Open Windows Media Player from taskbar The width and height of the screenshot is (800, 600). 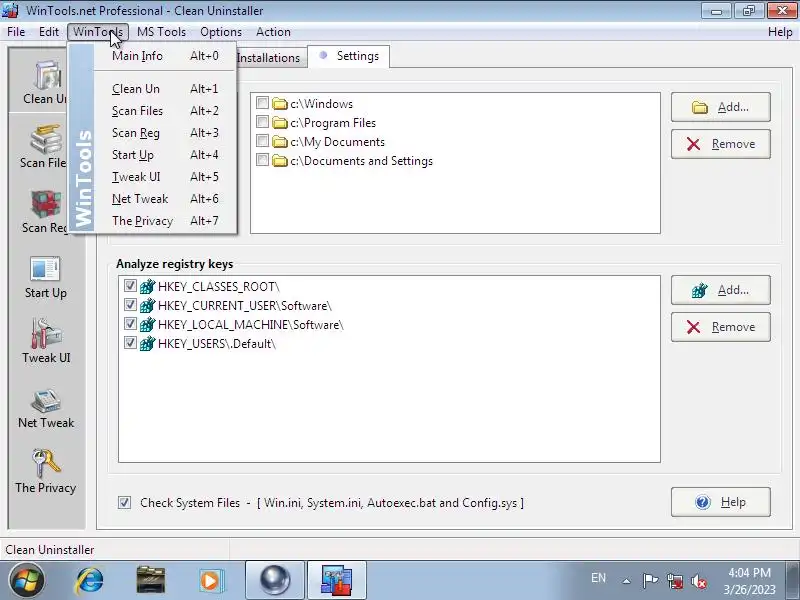(210, 581)
